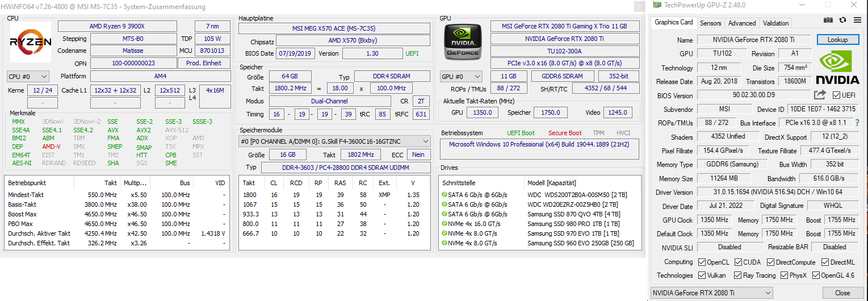
Task: Click the Texture Fillrate value 477.4 GTexel/s
Action: point(829,150)
